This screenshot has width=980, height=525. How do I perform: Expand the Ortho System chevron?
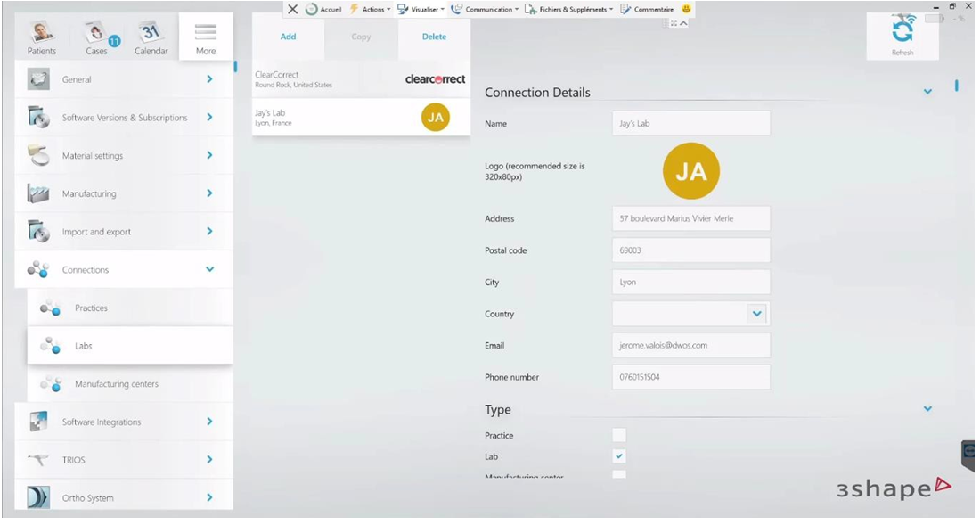point(210,497)
